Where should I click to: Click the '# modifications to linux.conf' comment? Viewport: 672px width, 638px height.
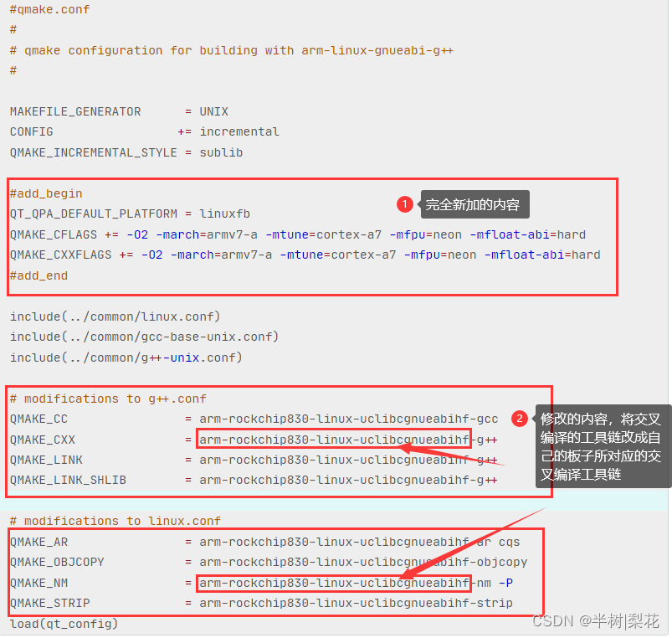click(115, 522)
